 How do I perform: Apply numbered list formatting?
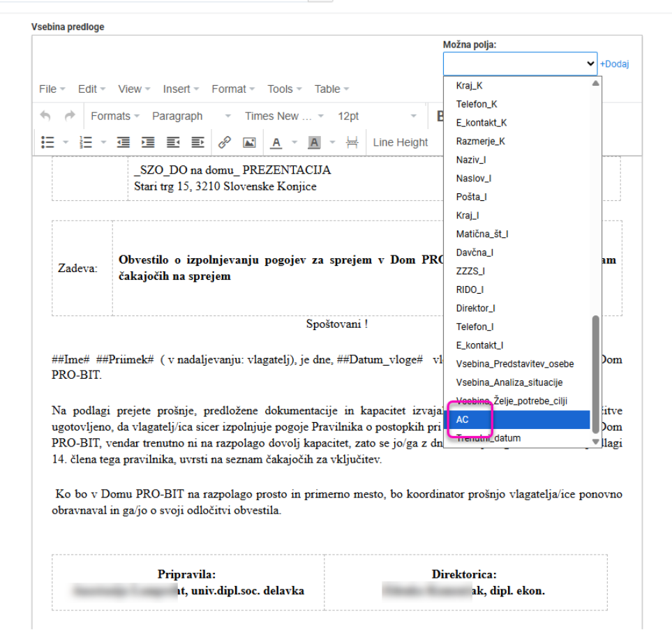[x=86, y=142]
